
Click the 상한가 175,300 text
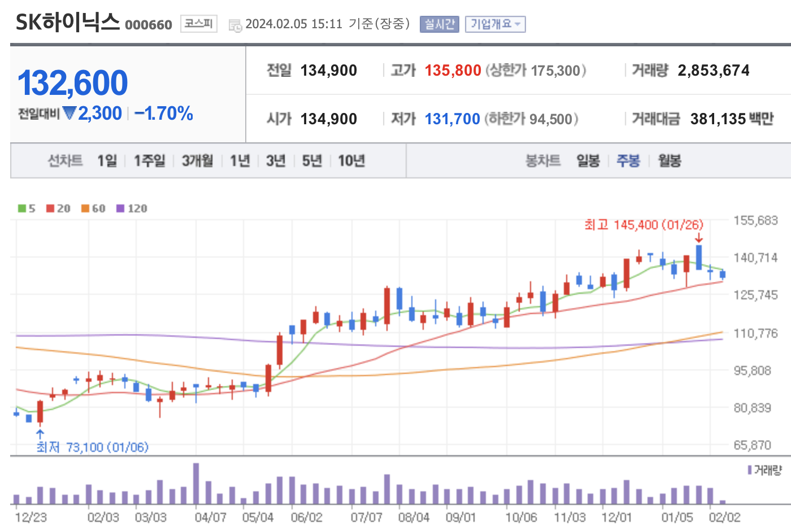click(536, 71)
